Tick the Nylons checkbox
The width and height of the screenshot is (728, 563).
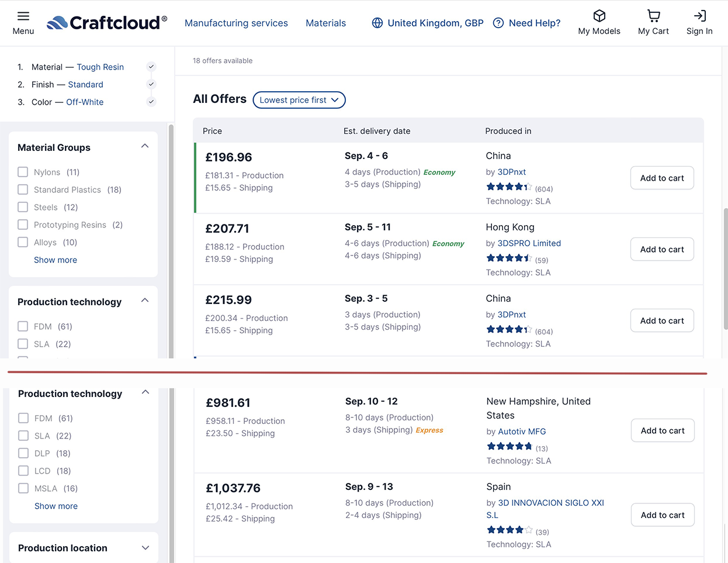click(x=23, y=172)
